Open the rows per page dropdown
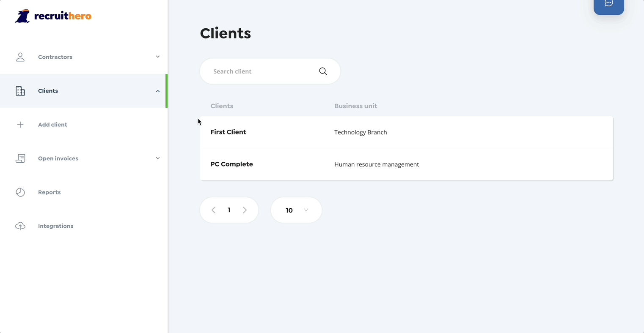644x333 pixels. coord(296,210)
